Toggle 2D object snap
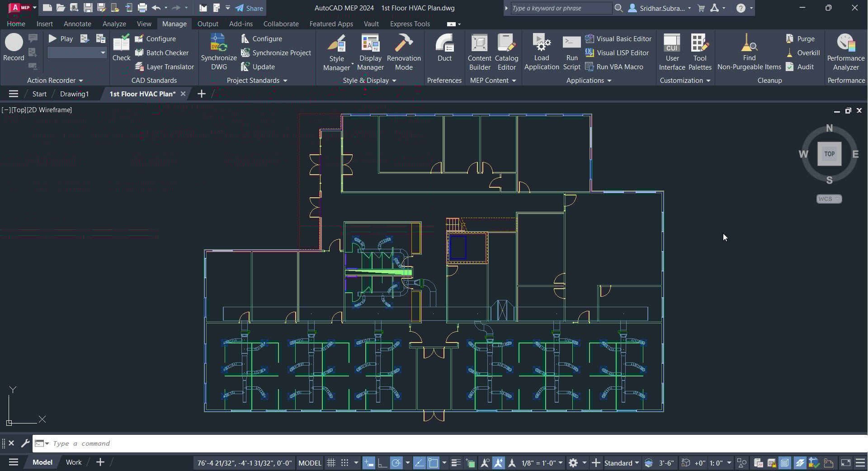This screenshot has width=868, height=471. (433, 463)
